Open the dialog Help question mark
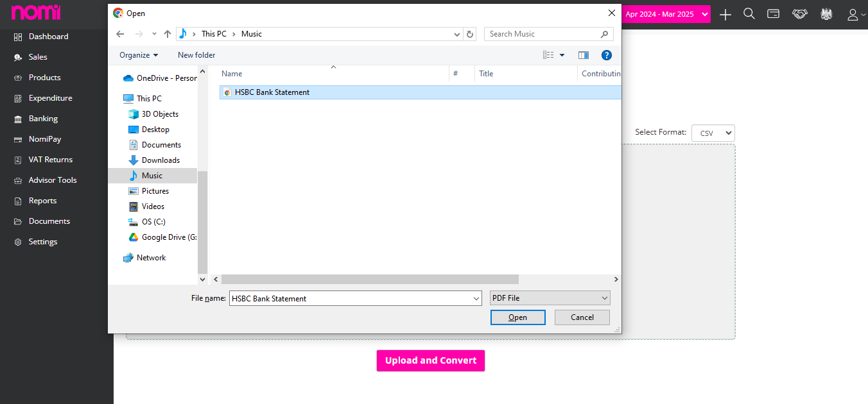The height and width of the screenshot is (404, 868). click(607, 55)
